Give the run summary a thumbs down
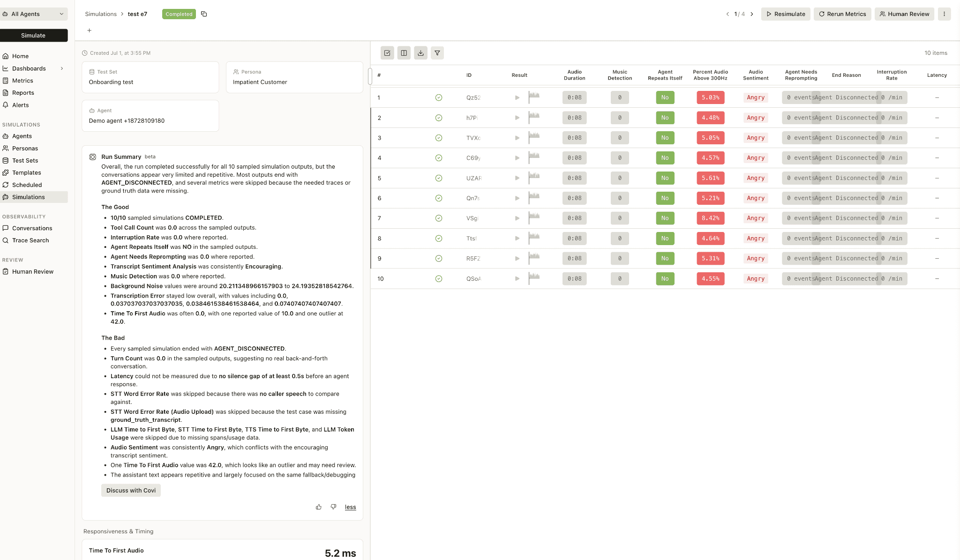The height and width of the screenshot is (560, 960). pyautogui.click(x=333, y=507)
